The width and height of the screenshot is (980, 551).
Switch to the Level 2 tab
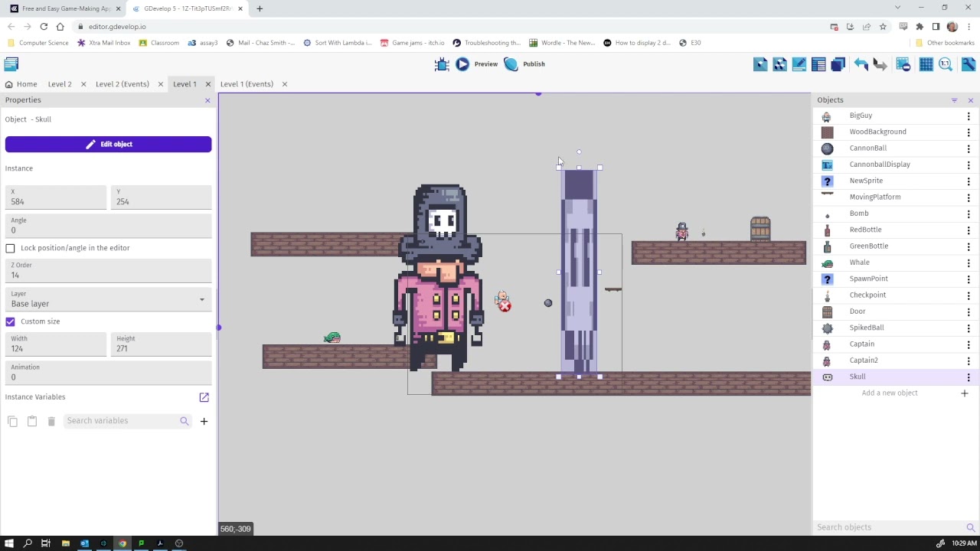60,84
